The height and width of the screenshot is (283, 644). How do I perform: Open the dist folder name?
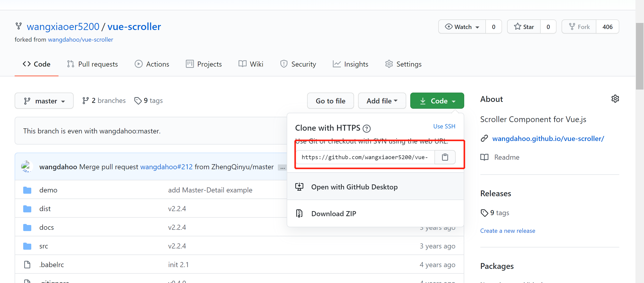click(x=45, y=209)
